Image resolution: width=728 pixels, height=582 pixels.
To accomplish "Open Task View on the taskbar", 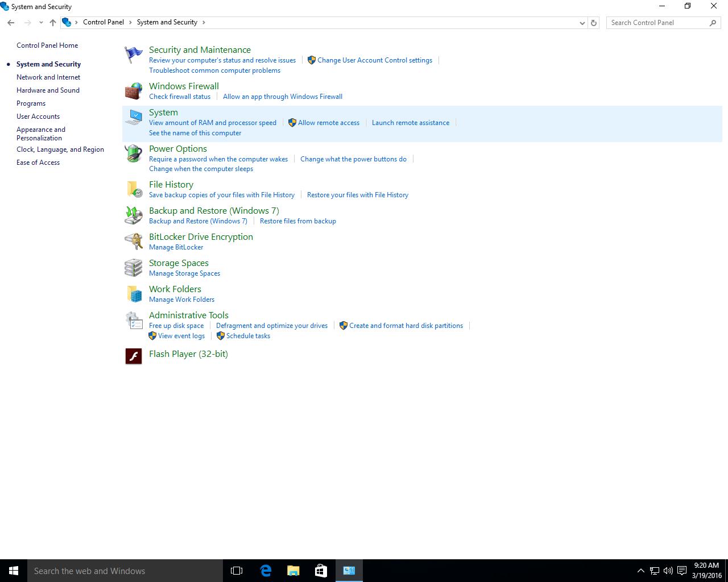I will coord(237,571).
